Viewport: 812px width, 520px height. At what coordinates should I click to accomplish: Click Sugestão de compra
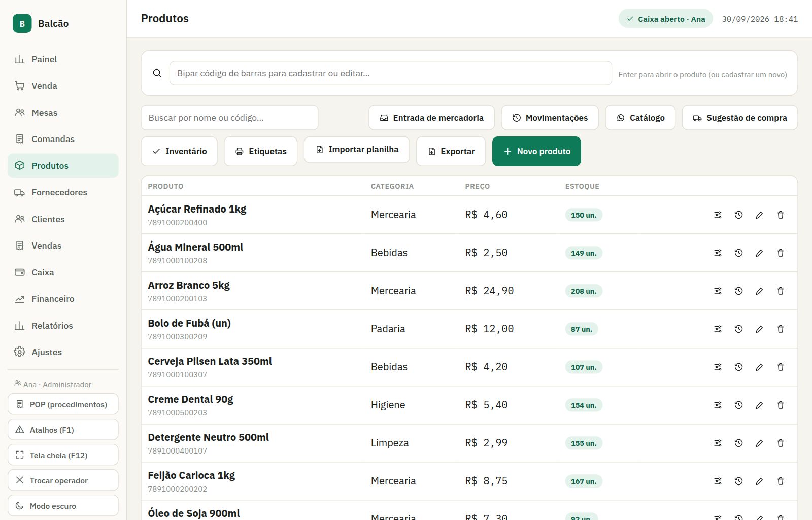739,118
